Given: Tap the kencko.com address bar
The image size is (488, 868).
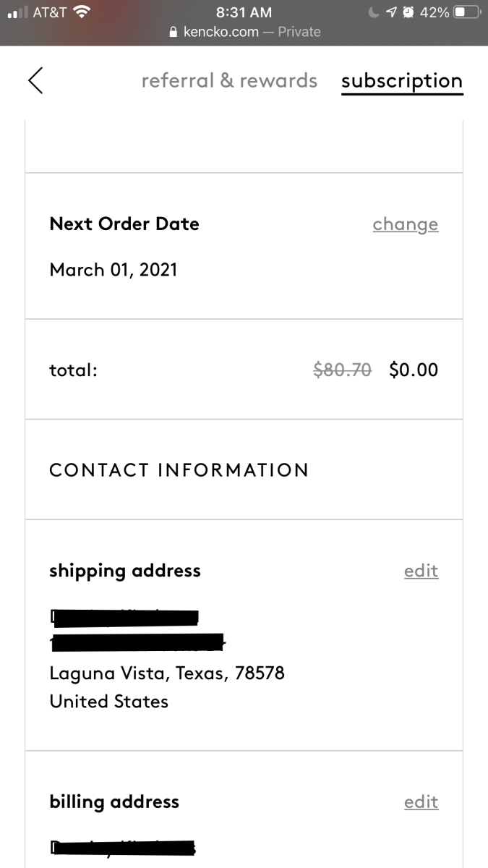Looking at the screenshot, I should pyautogui.click(x=244, y=33).
